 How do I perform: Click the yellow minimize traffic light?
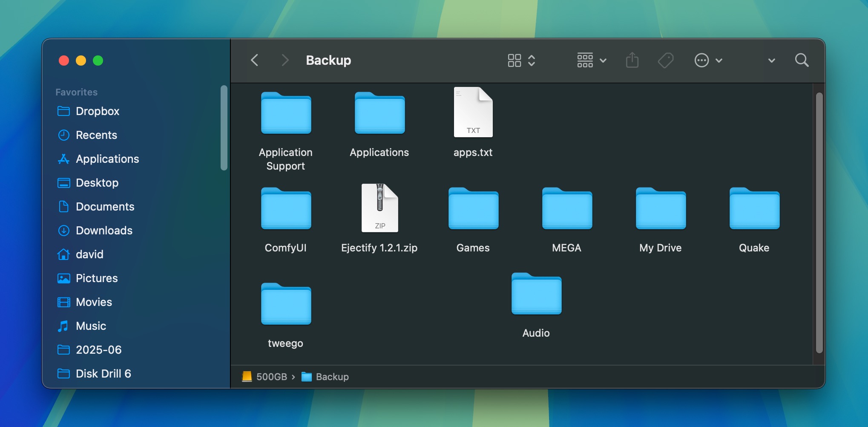pyautogui.click(x=81, y=61)
